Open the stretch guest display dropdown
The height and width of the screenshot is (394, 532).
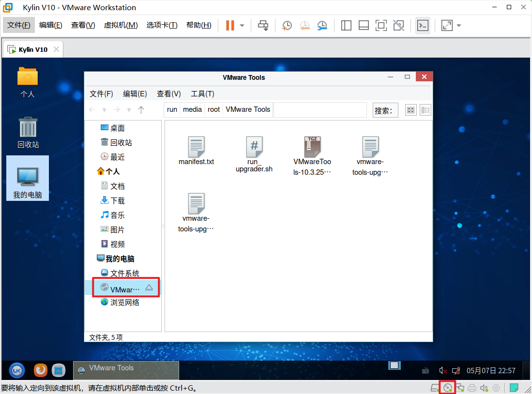point(458,26)
